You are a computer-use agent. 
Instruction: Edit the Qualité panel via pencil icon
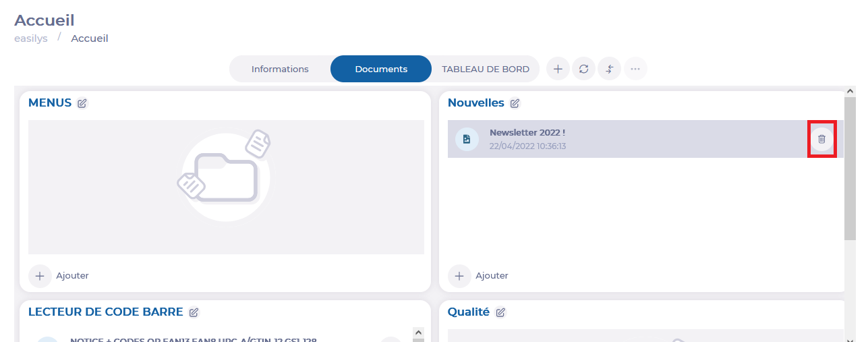point(500,312)
